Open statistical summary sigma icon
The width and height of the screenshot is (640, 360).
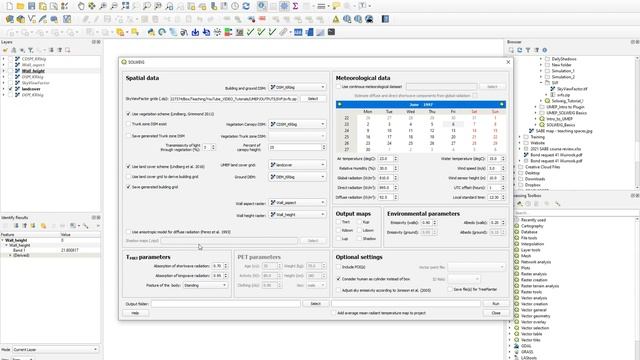pyautogui.click(x=295, y=6)
